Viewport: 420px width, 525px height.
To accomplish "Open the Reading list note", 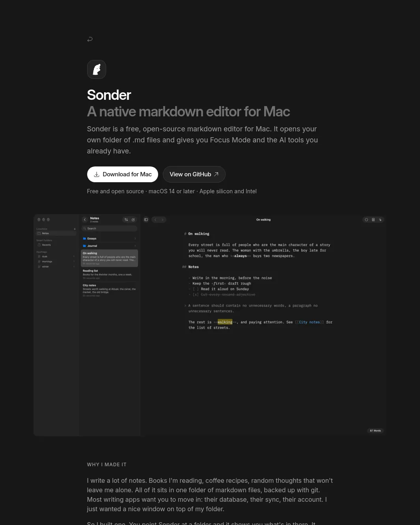I will click(110, 274).
